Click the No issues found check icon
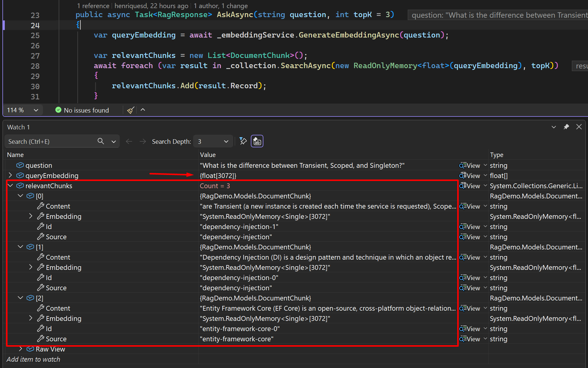The width and height of the screenshot is (588, 368). (58, 110)
